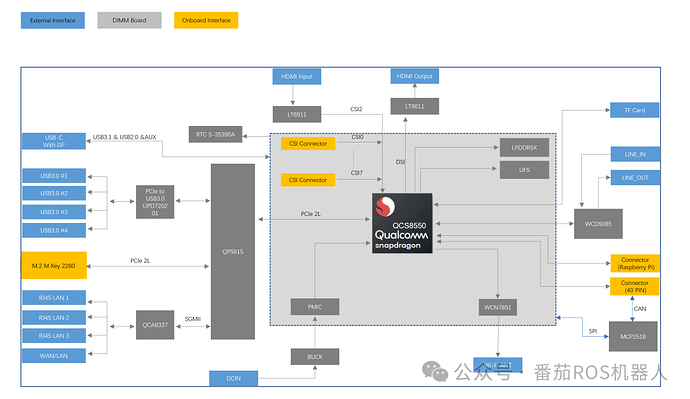690x399 pixels.
Task: Select the Connector (Raspberry Pi) block
Action: click(x=635, y=264)
